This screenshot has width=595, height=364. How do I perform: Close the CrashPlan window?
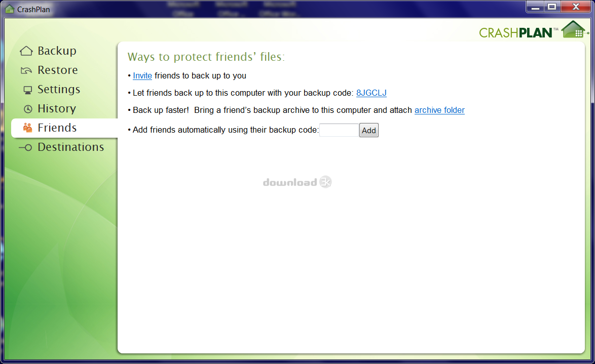tap(576, 7)
